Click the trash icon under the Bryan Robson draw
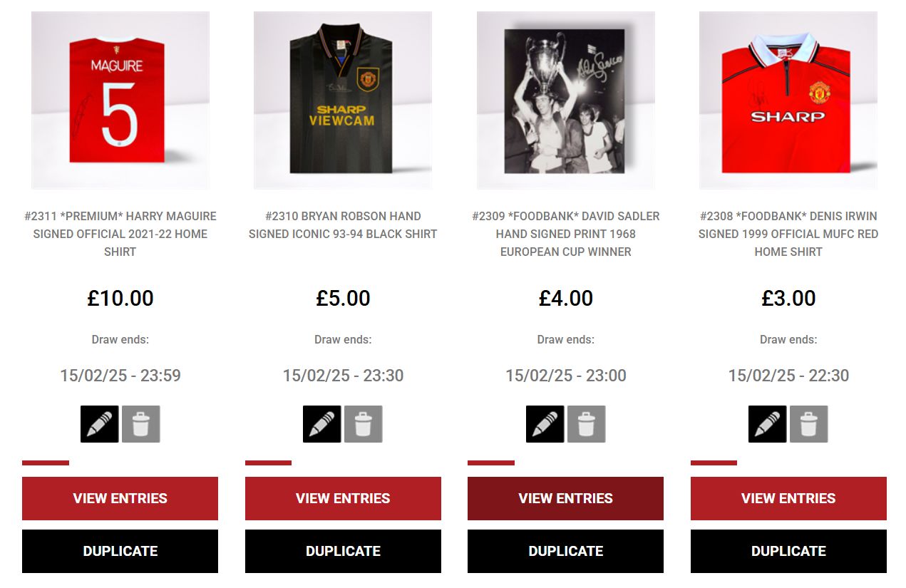Screen dimensions: 906x588 click(364, 424)
